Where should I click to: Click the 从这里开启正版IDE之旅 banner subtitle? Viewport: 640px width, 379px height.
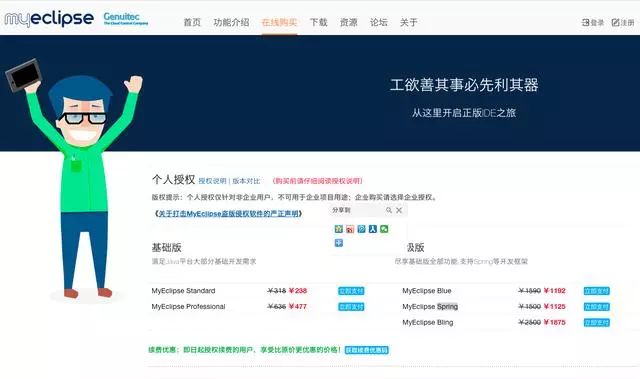[x=464, y=113]
